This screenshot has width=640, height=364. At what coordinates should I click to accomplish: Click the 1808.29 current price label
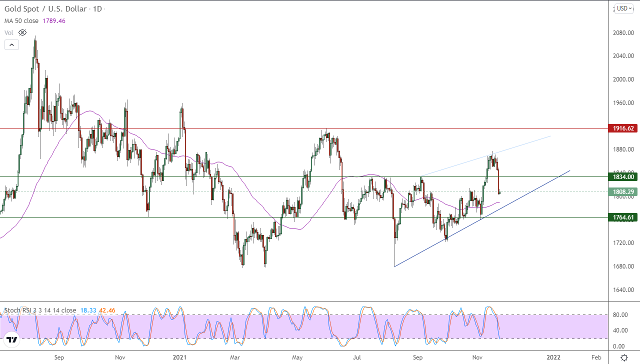622,191
